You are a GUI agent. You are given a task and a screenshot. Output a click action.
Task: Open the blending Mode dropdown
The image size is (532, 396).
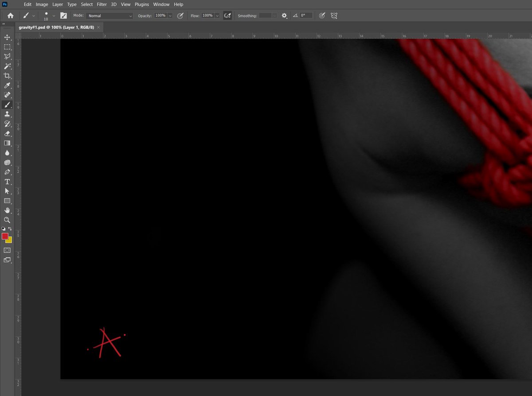coord(110,16)
